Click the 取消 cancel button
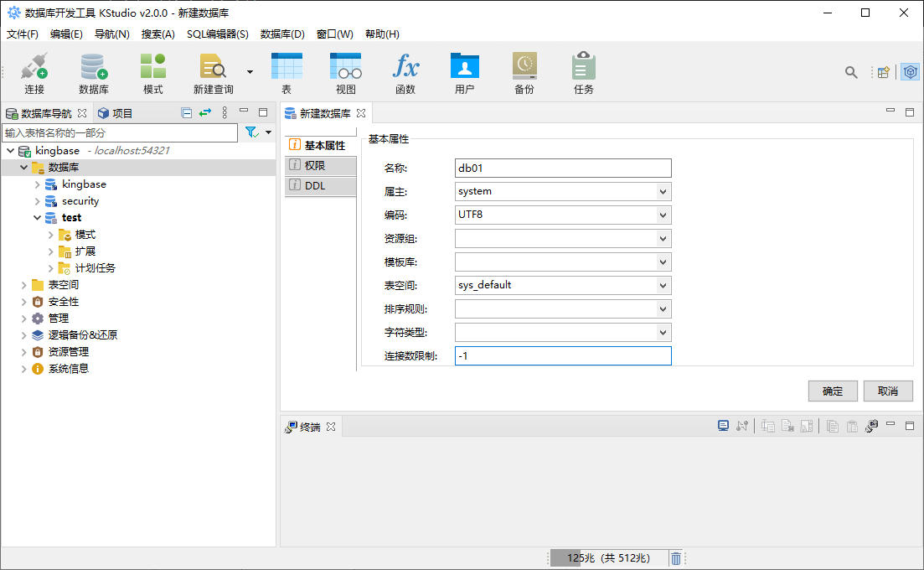Viewport: 924px width, 570px height. [x=888, y=391]
